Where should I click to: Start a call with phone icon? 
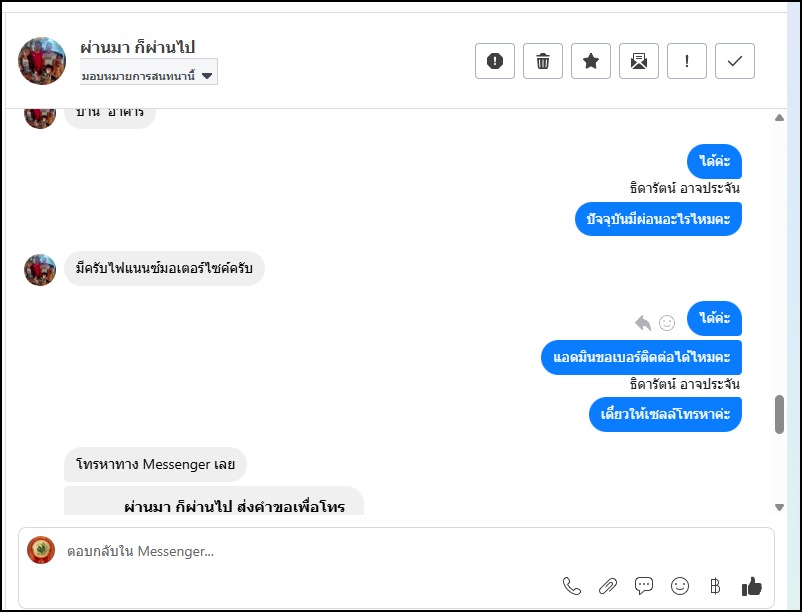[572, 587]
